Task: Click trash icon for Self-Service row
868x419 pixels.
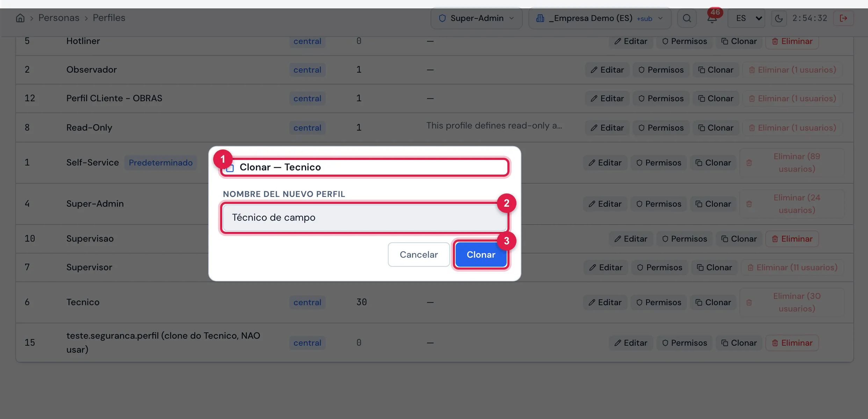Action: tap(749, 163)
